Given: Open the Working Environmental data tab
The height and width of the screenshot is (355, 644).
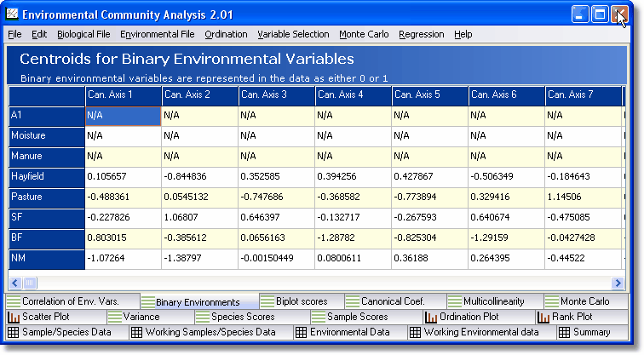Looking at the screenshot, I should tap(482, 332).
